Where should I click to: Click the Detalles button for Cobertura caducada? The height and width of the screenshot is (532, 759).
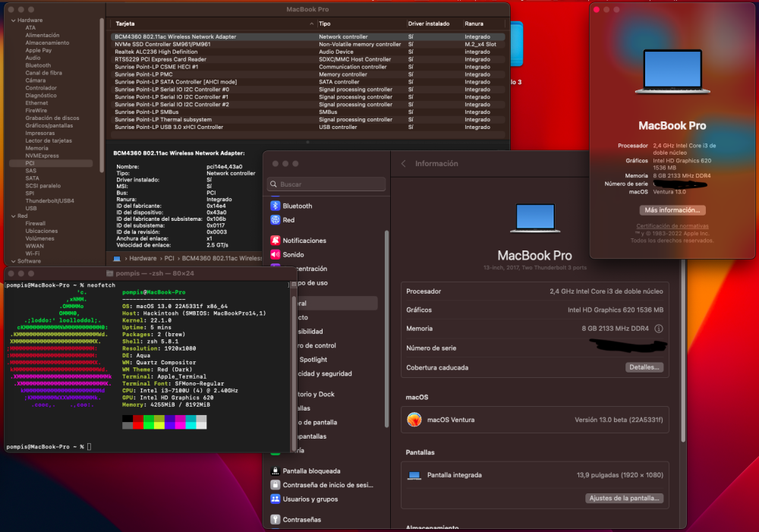[644, 367]
